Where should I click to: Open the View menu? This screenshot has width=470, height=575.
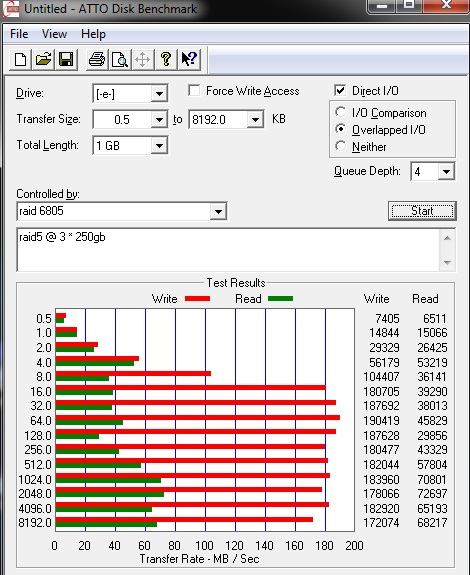pos(54,34)
